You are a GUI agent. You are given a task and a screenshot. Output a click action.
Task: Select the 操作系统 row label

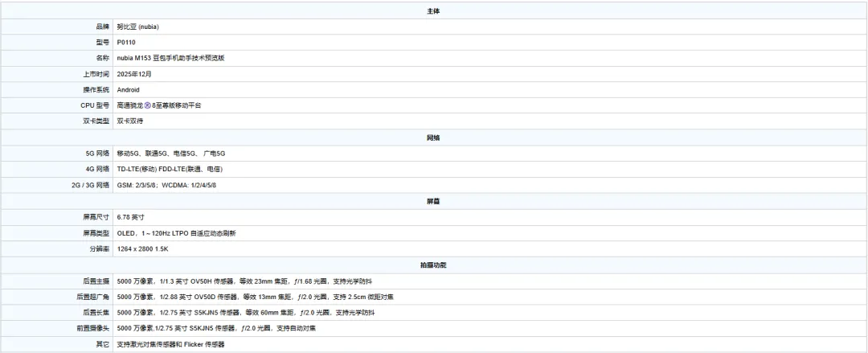tap(96, 90)
